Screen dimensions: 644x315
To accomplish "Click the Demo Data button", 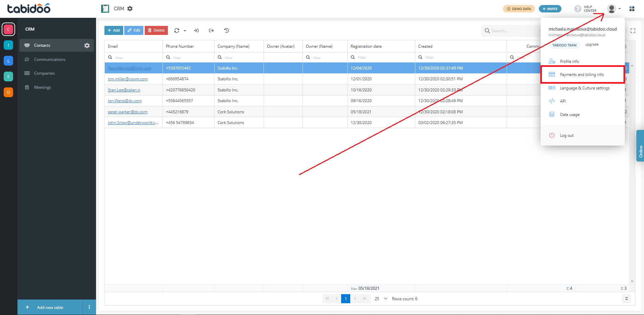I will click(519, 9).
